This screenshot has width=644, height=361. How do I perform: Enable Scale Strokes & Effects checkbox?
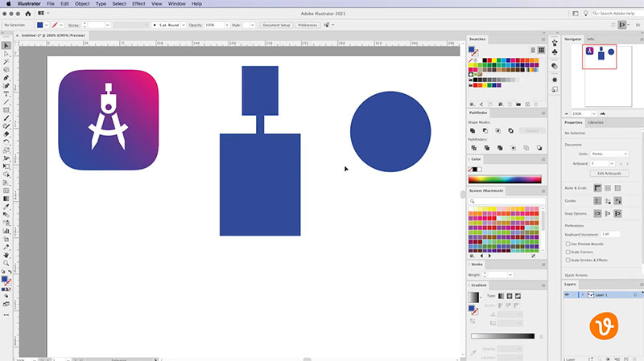[x=568, y=260]
